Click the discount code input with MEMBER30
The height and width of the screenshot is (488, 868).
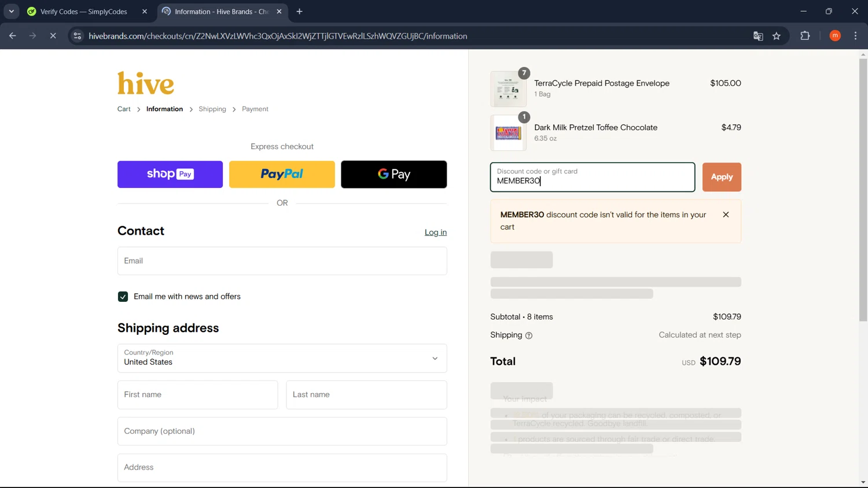593,177
